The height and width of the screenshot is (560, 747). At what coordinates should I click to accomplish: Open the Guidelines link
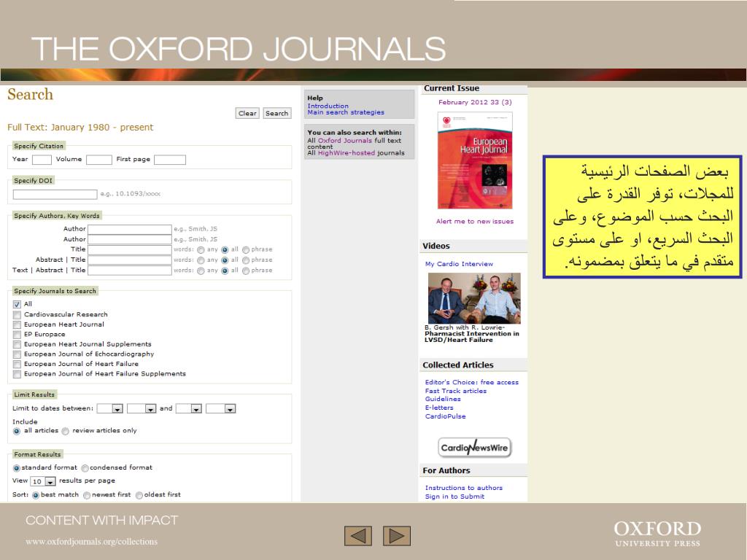443,399
